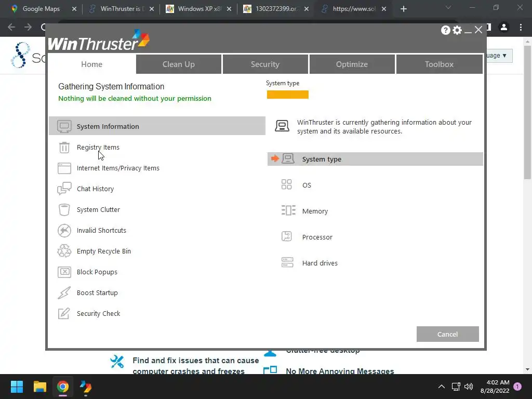Go back in Chrome
Screen dimensions: 532x399
[11, 27]
